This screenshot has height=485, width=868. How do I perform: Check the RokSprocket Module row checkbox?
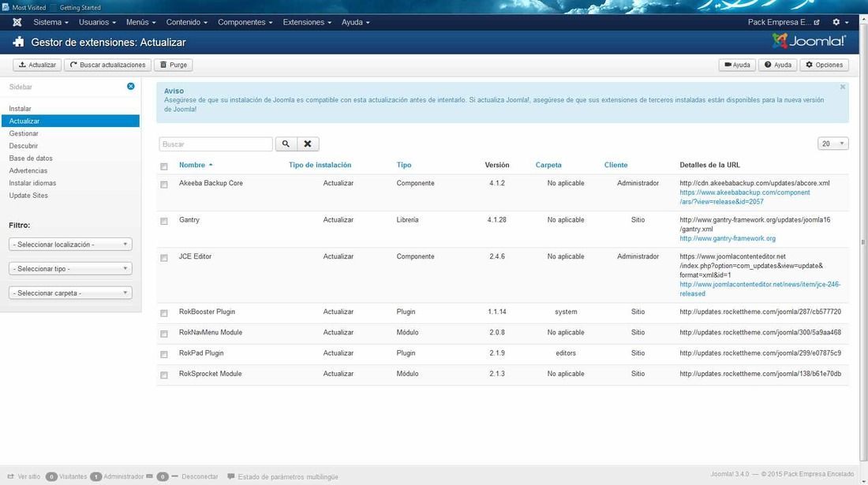[164, 375]
